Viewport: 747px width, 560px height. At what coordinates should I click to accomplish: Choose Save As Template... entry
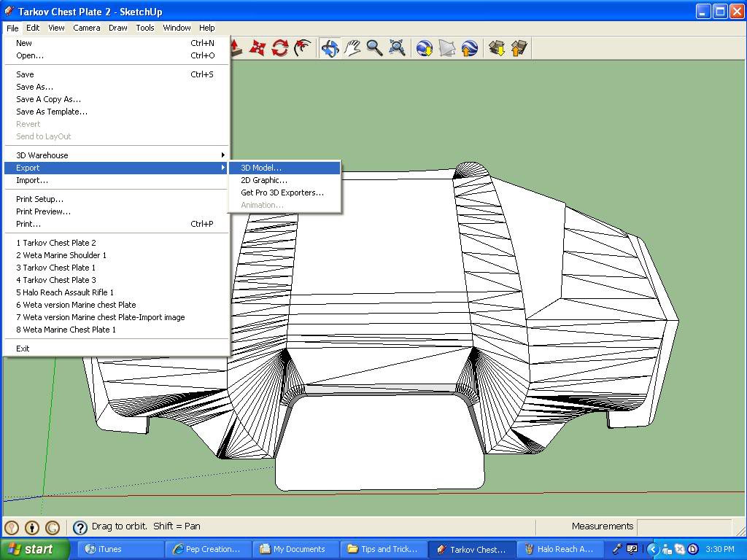(116, 112)
